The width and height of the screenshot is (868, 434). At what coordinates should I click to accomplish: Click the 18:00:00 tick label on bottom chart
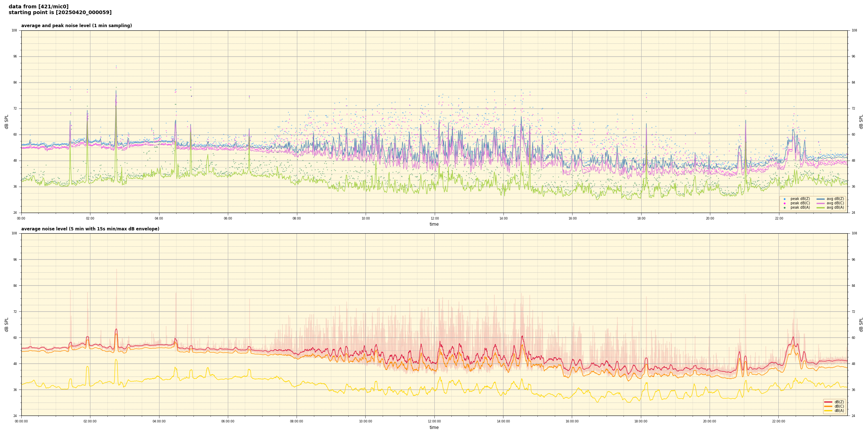tap(641, 421)
